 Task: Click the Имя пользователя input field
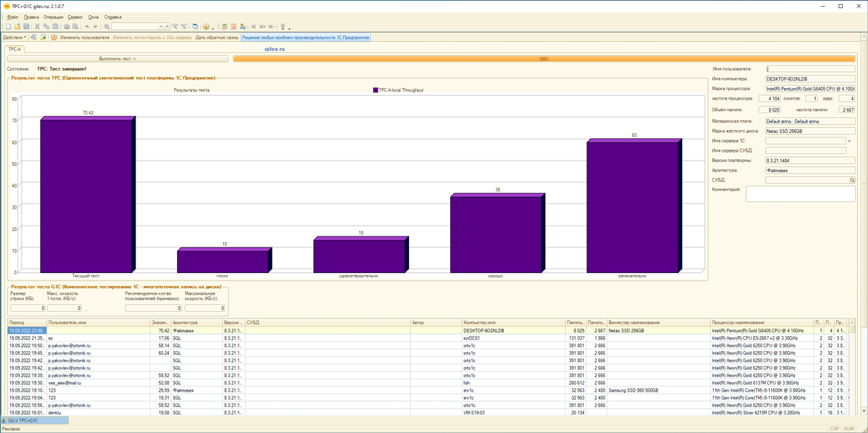[810, 69]
